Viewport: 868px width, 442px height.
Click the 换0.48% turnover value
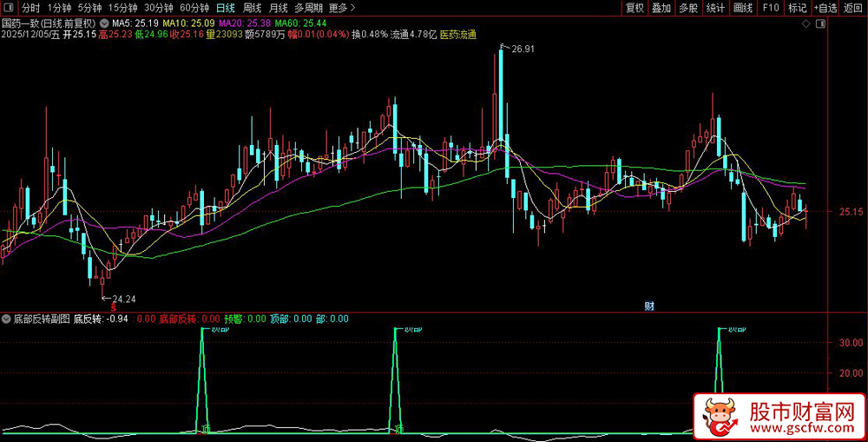(x=370, y=35)
